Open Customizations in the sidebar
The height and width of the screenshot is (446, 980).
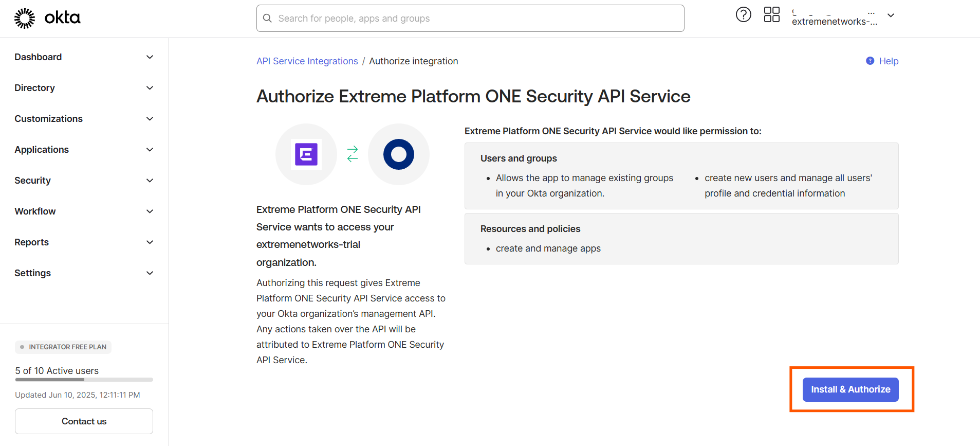point(48,119)
